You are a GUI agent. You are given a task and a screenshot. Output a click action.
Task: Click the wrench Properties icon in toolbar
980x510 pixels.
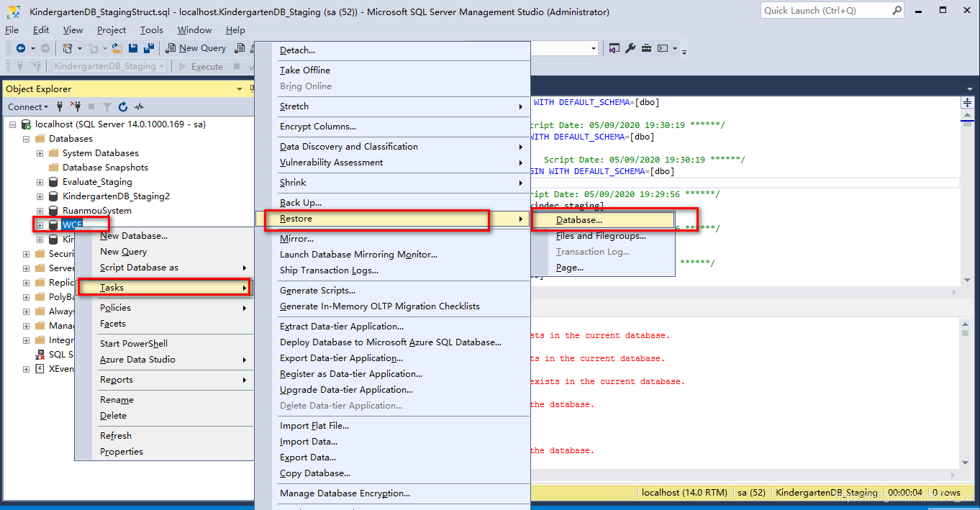coord(630,48)
